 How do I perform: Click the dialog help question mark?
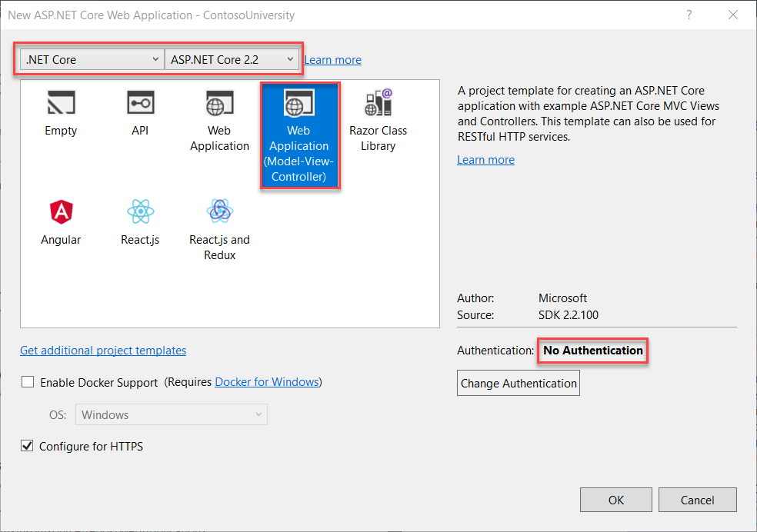click(x=689, y=15)
